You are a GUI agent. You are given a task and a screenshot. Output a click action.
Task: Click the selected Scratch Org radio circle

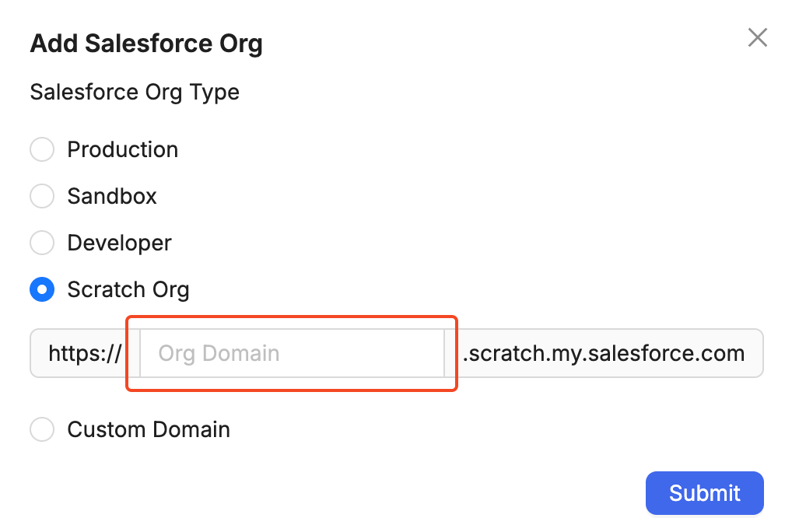[x=42, y=289]
